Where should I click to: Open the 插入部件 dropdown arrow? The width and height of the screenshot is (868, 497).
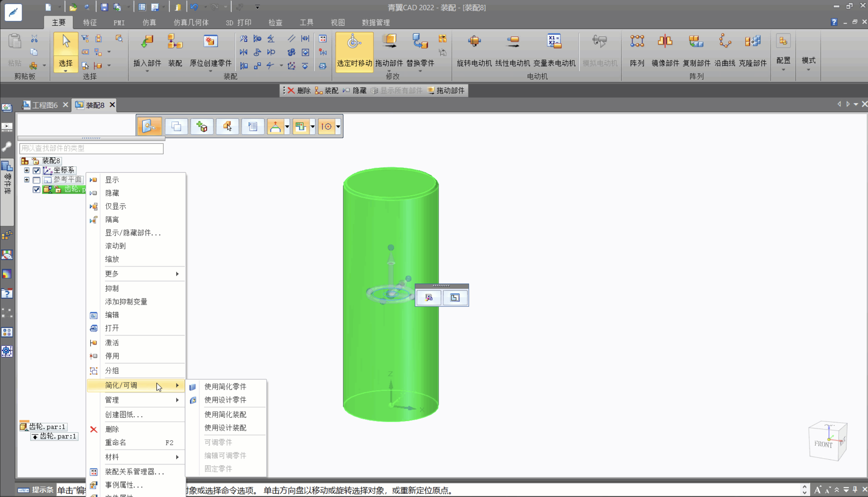(x=147, y=71)
